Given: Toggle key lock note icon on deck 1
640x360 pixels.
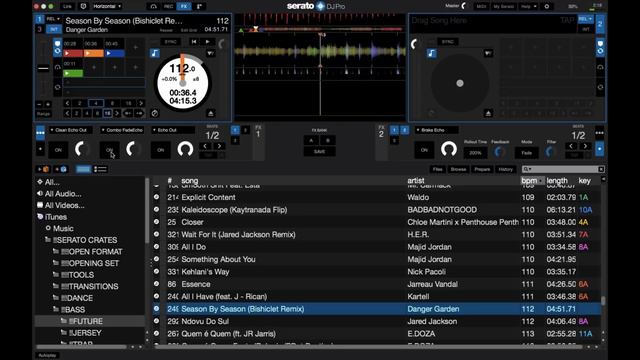Looking at the screenshot, I should click(x=155, y=53).
